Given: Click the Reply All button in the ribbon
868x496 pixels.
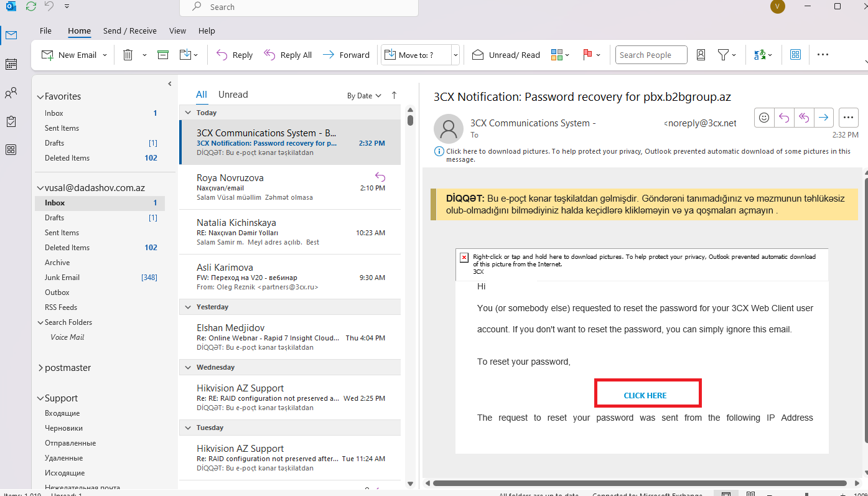Looking at the screenshot, I should coord(287,55).
